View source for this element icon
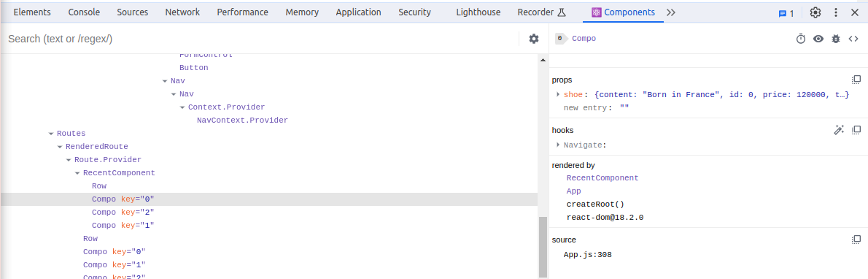868x279 pixels. click(853, 39)
